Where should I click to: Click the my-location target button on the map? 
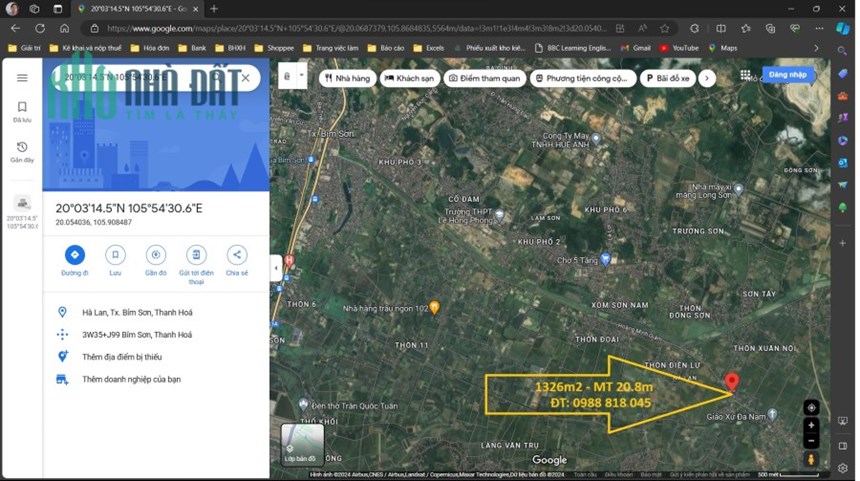[811, 408]
